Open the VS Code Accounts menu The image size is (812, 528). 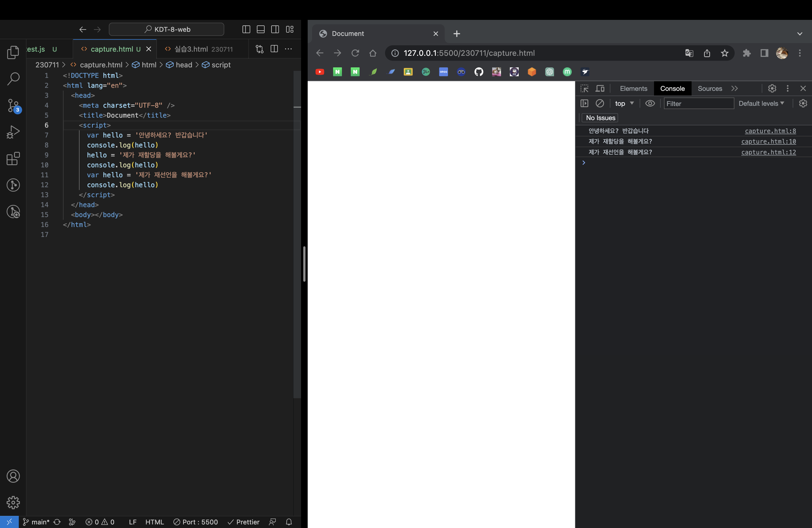click(13, 476)
